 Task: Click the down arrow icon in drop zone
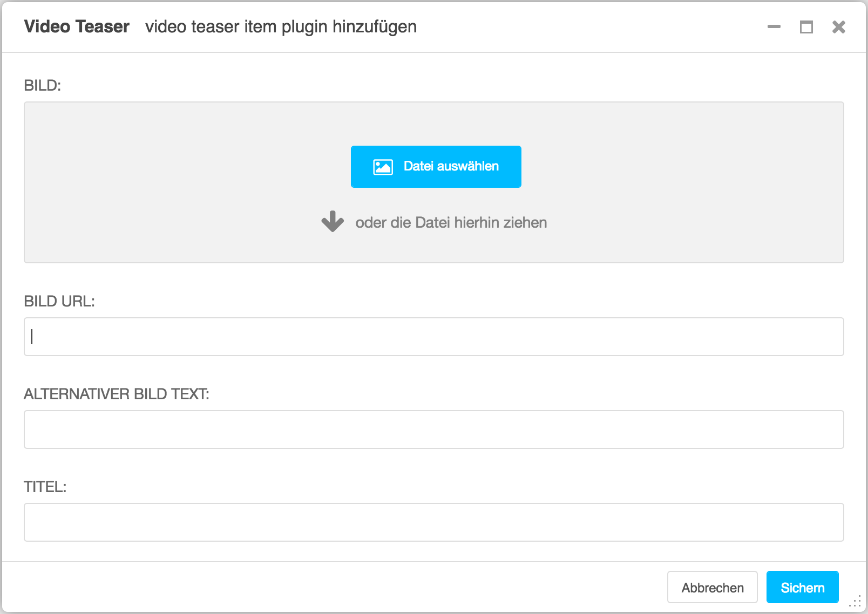point(333,221)
